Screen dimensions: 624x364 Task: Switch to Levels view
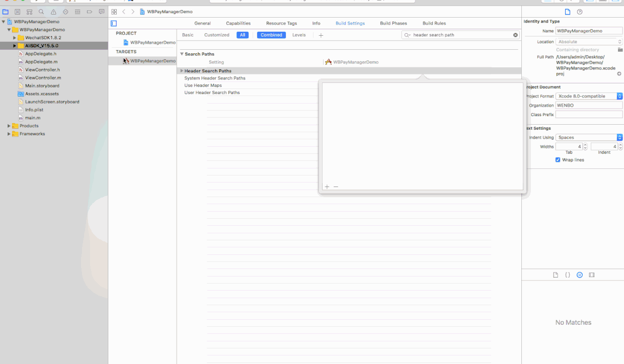pyautogui.click(x=299, y=35)
